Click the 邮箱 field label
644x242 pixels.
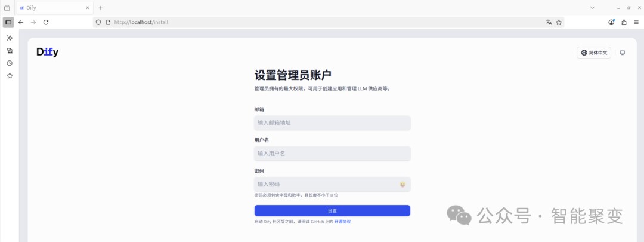click(259, 109)
